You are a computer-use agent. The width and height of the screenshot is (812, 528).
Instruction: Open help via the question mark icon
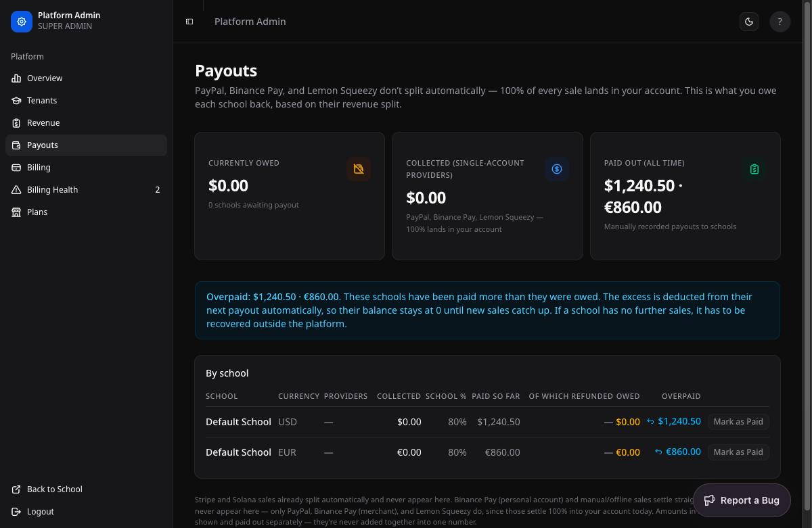780,22
